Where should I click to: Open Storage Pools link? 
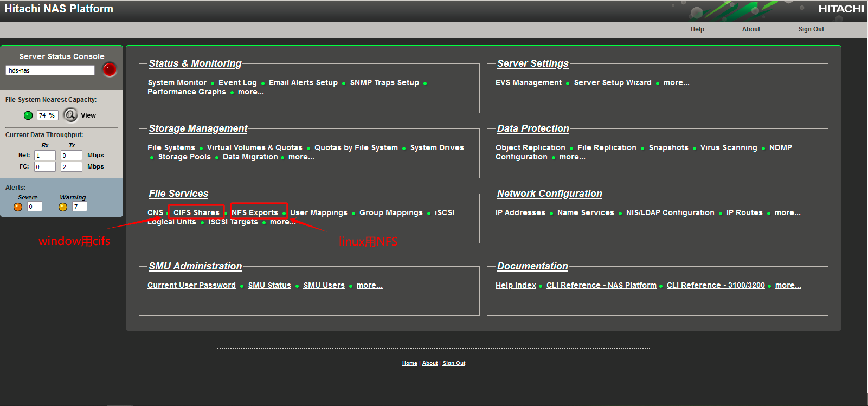click(184, 157)
